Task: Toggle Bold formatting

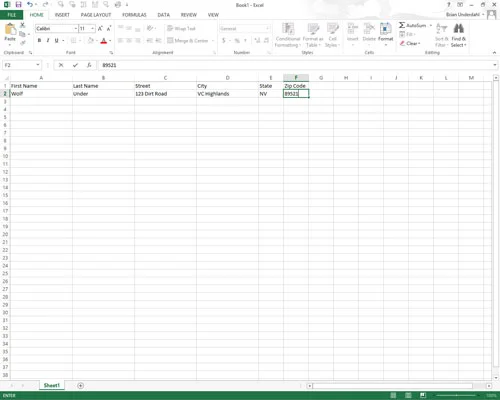Action: click(39, 40)
